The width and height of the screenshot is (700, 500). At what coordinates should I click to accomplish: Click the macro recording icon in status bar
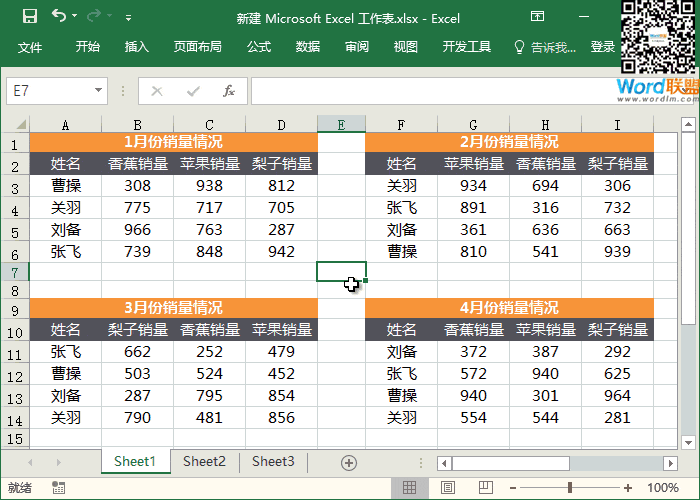(x=59, y=488)
